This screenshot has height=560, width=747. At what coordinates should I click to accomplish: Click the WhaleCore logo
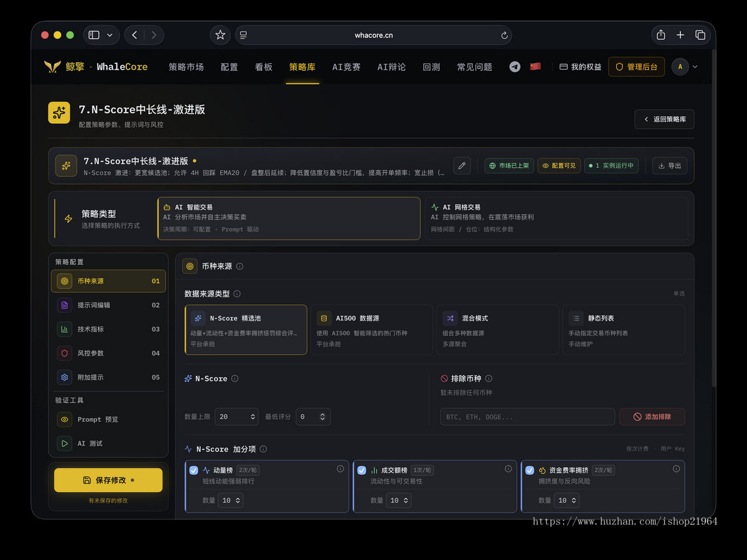[96, 67]
